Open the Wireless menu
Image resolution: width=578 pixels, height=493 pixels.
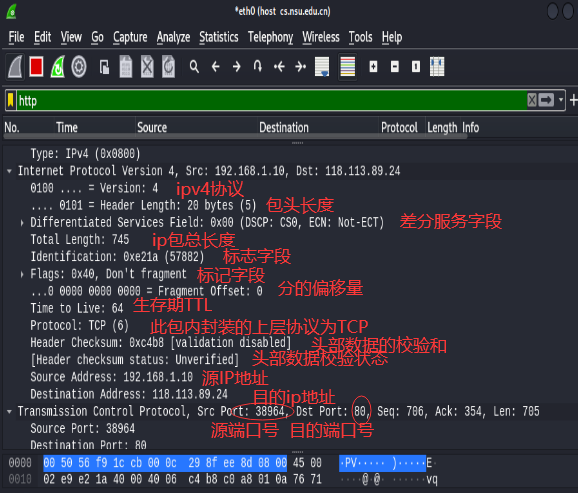pos(321,37)
